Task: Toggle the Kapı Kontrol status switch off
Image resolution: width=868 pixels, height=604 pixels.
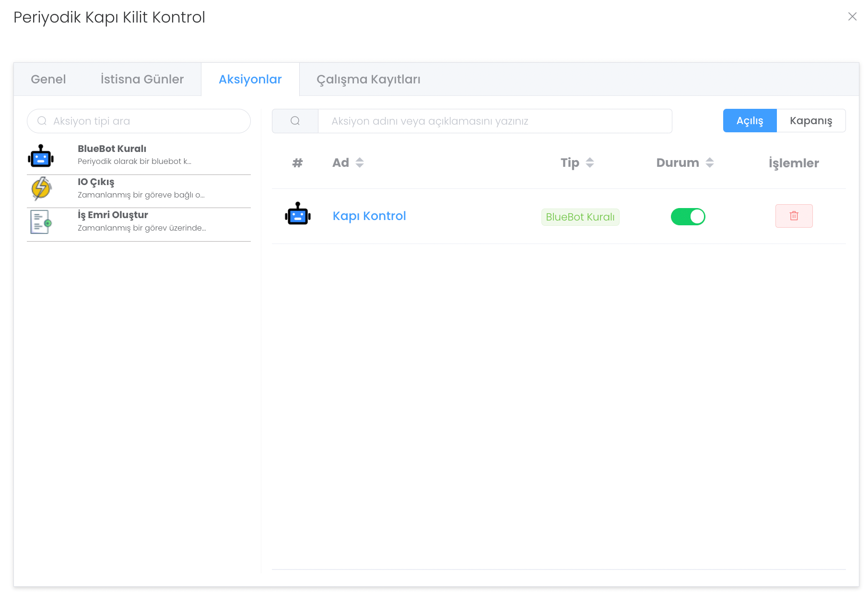Action: click(x=688, y=217)
